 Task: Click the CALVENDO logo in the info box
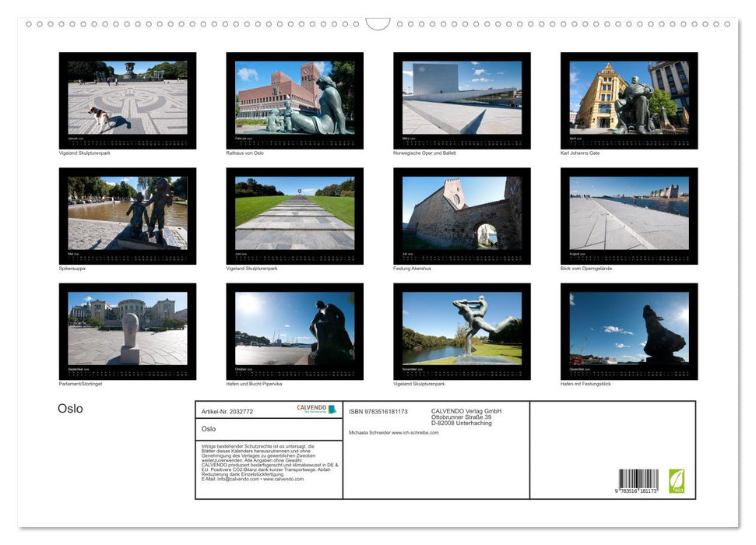click(x=316, y=409)
